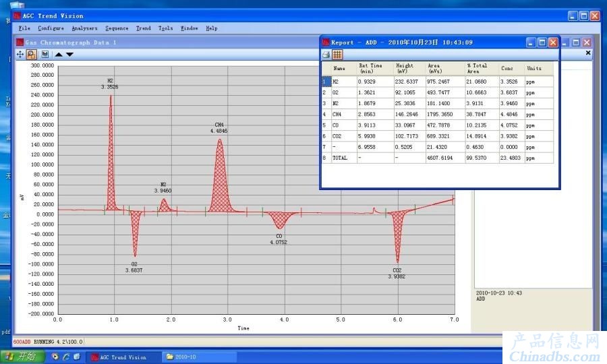Click the 232.6337 height cell
607x364 pixels.
(x=409, y=82)
